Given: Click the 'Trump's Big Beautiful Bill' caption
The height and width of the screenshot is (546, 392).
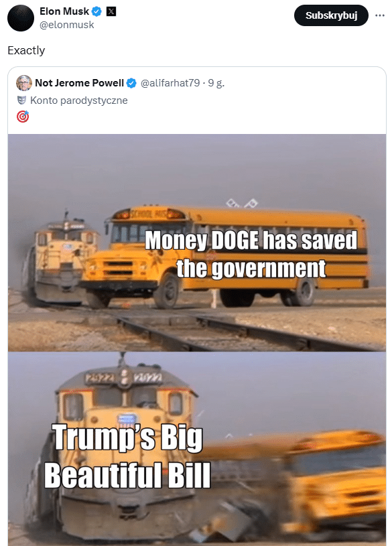Looking at the screenshot, I should [x=127, y=456].
